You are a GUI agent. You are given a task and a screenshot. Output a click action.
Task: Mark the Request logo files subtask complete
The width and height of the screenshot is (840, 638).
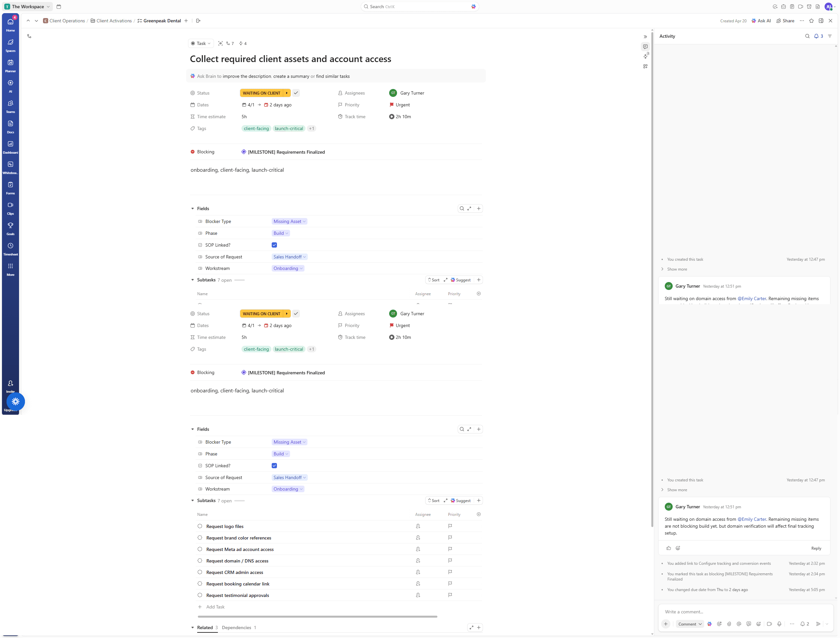click(x=200, y=526)
